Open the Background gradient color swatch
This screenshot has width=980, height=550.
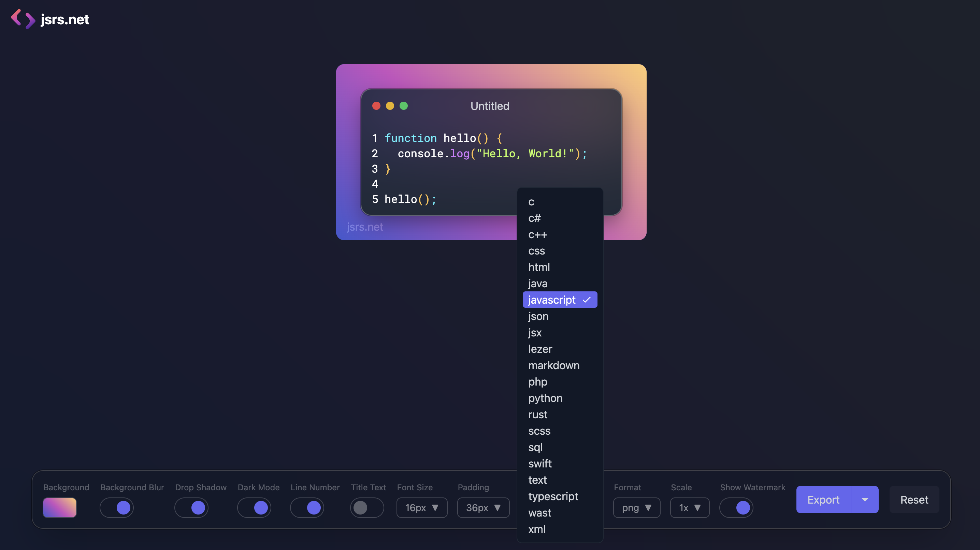pos(60,507)
